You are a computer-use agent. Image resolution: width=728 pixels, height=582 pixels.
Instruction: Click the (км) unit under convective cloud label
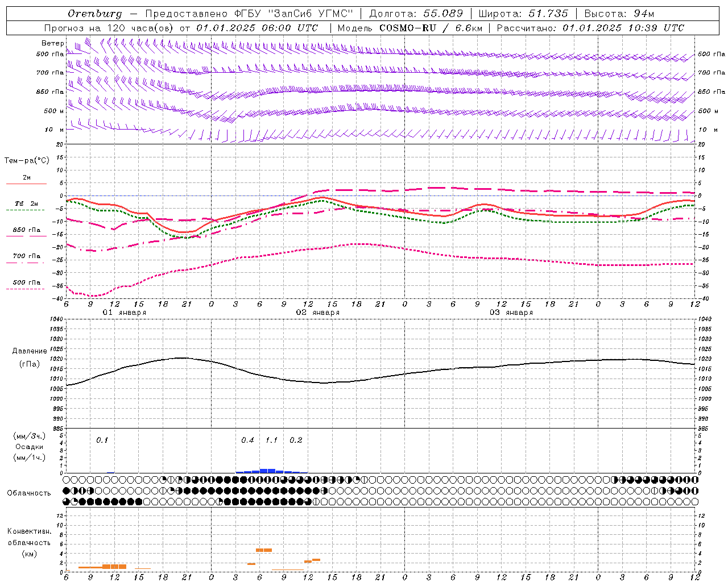(x=30, y=554)
